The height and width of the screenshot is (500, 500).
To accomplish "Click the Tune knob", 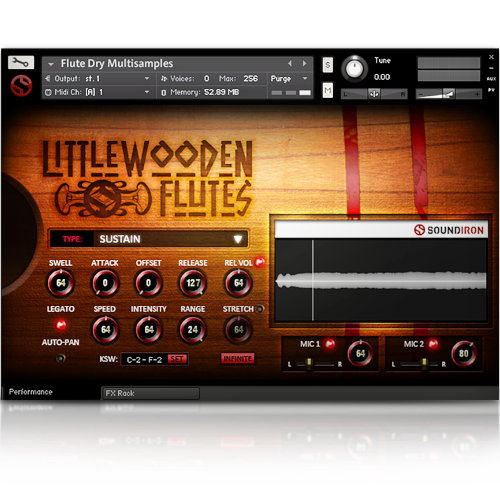I will (354, 69).
